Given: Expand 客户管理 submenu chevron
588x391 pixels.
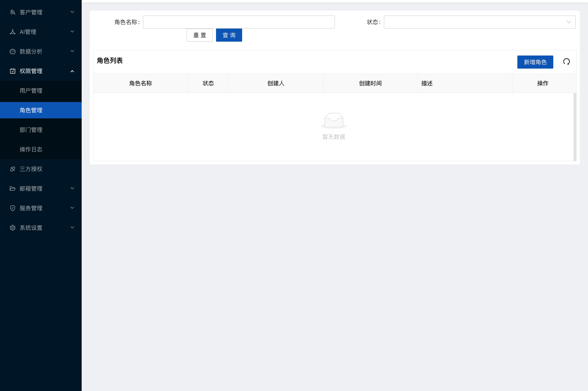Looking at the screenshot, I should pos(72,12).
